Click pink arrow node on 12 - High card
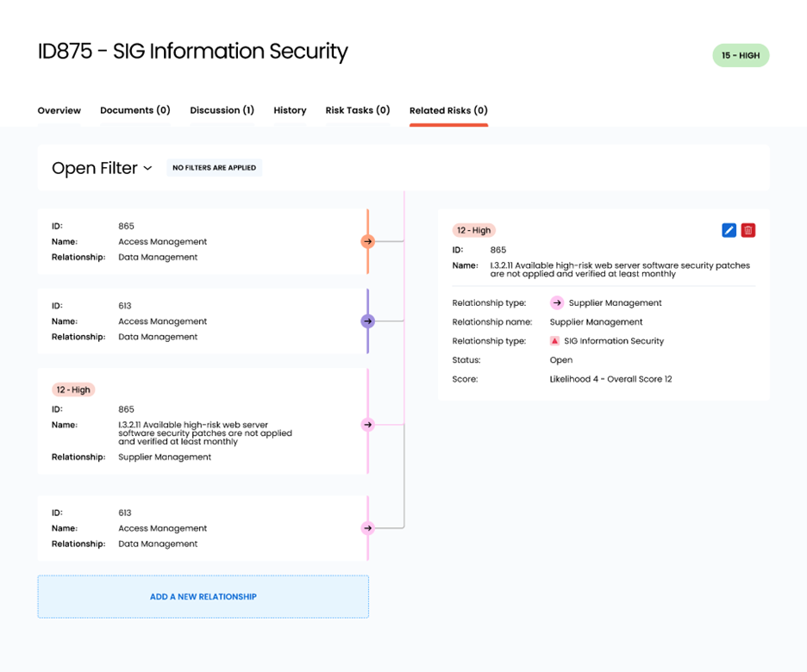807x672 pixels. [367, 425]
